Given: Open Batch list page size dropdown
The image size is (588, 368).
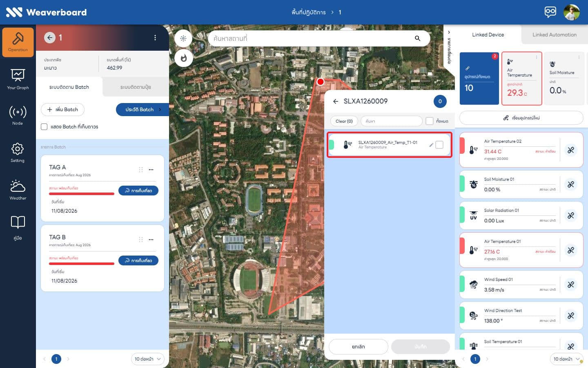Looking at the screenshot, I should [147, 359].
